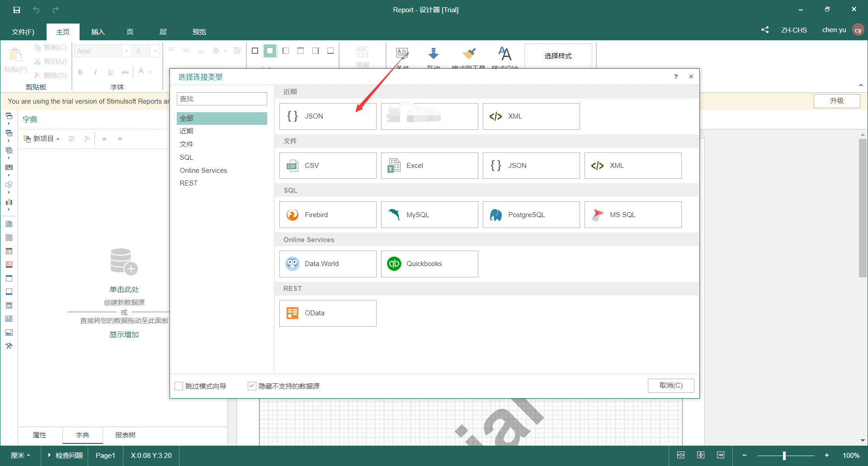This screenshot has width=868, height=466.
Task: Click the Save icon in title bar
Action: [17, 10]
